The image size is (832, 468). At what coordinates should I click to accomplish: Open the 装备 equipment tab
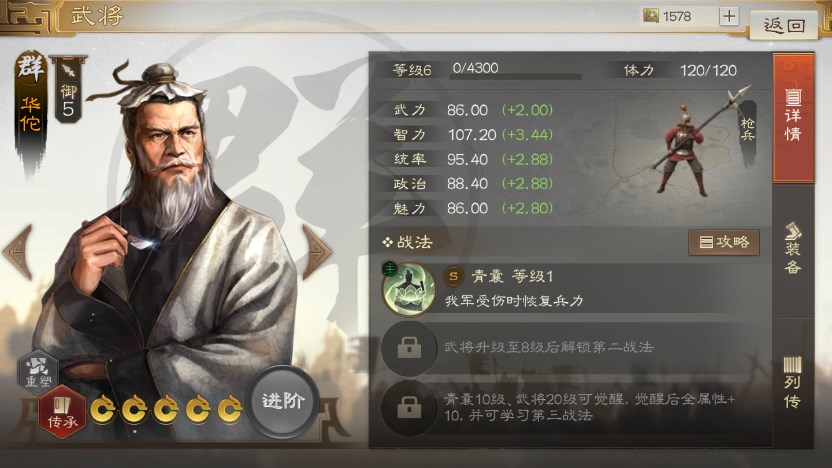(x=793, y=250)
